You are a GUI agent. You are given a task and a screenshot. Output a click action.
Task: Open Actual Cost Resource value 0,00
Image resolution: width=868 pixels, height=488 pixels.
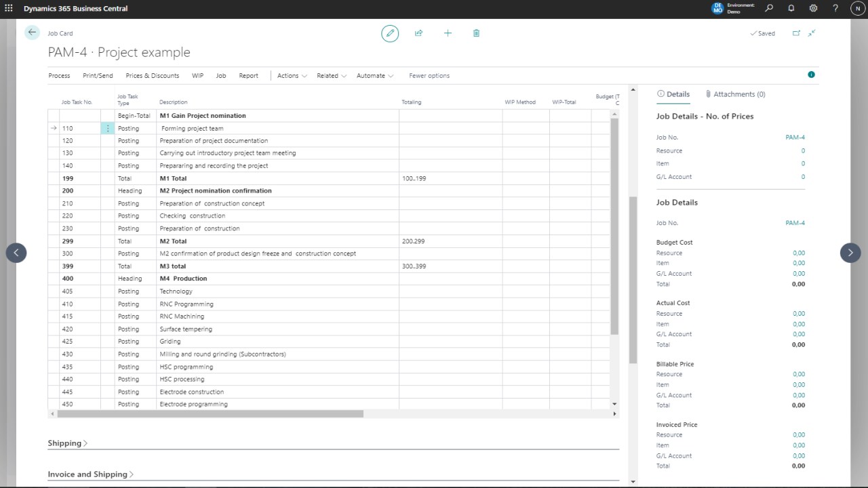point(799,314)
